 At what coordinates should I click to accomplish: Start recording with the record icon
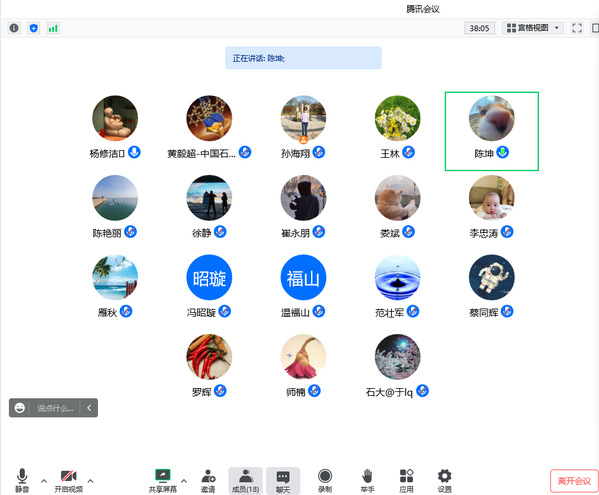[325, 480]
